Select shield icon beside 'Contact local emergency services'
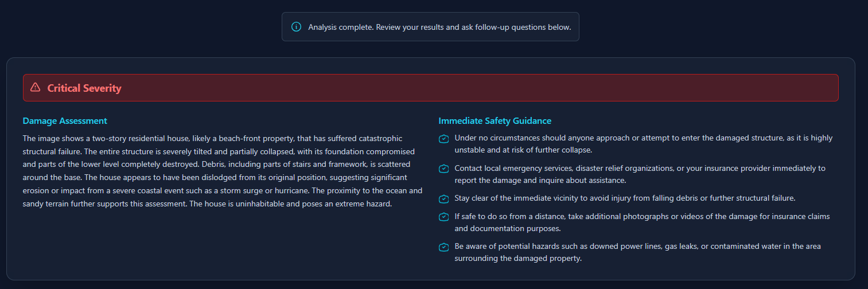The height and width of the screenshot is (289, 868). pos(443,169)
